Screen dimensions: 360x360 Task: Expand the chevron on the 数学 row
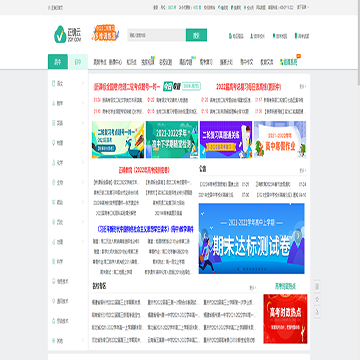[x=83, y=103]
